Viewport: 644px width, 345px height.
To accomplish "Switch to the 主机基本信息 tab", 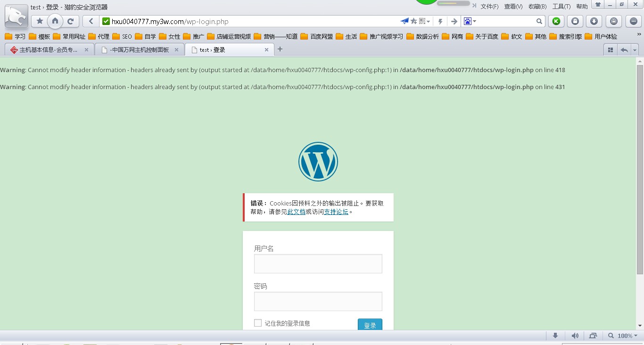I will click(50, 49).
